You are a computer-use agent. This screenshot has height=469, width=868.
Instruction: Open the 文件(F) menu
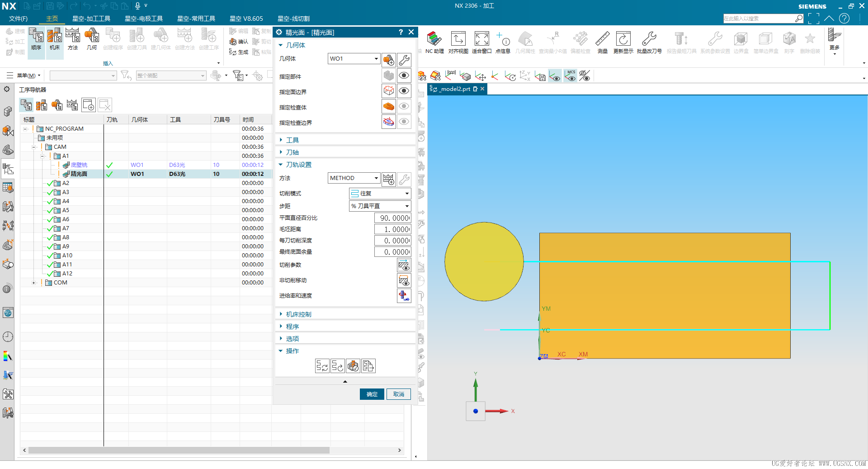click(18, 19)
